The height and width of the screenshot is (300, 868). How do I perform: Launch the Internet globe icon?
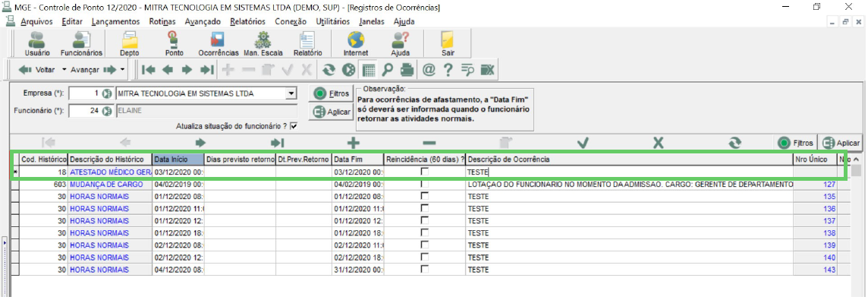(x=356, y=44)
